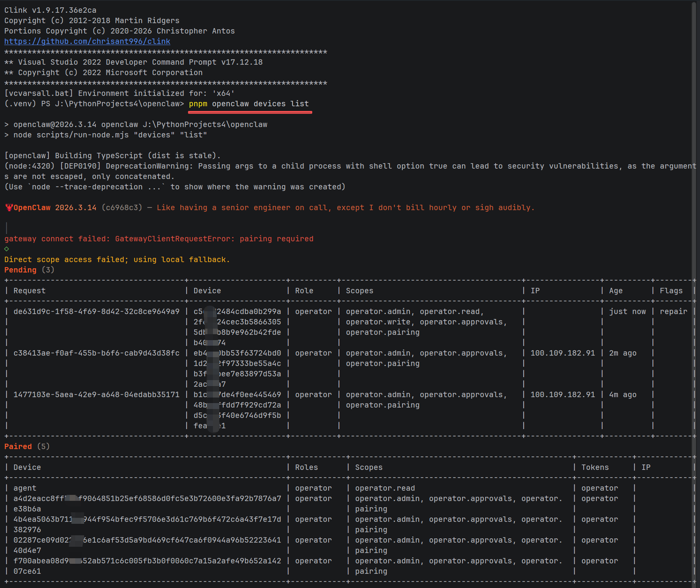700x588 pixels.
Task: Select request ID 1477103e-5aea-42e9-a648-04edabb35171
Action: [96, 395]
